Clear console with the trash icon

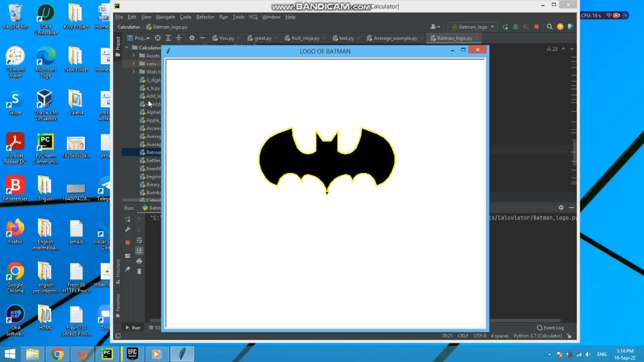click(139, 271)
